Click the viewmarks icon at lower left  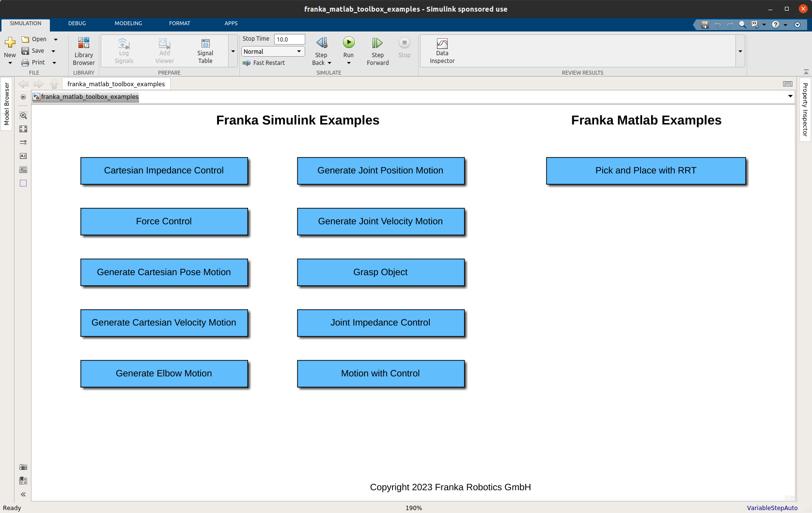[x=23, y=481]
